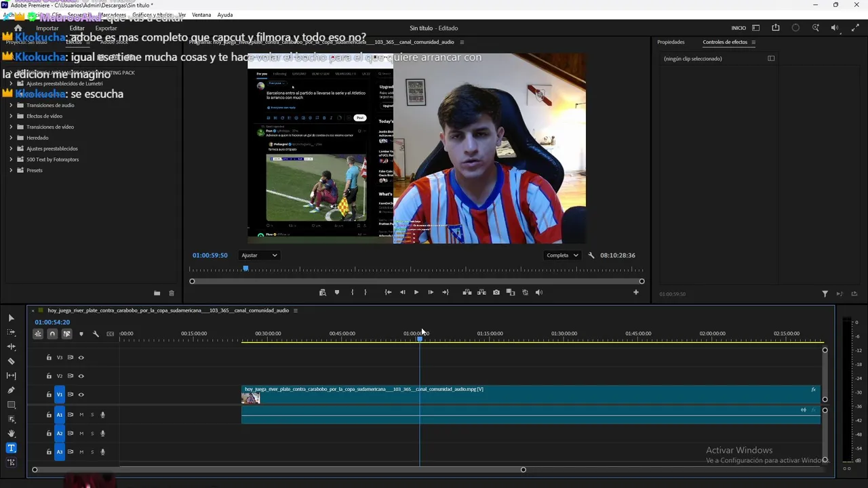Mute audio track A3
The width and height of the screenshot is (868, 488).
(81, 452)
